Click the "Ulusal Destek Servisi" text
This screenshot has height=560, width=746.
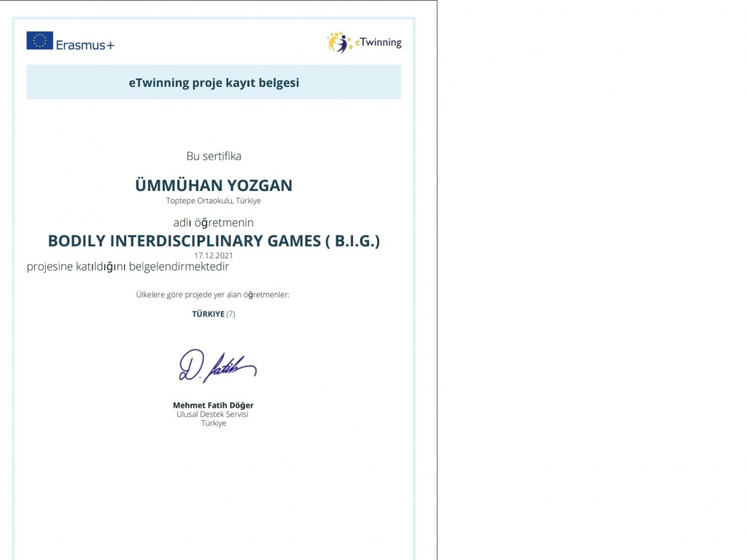click(213, 414)
